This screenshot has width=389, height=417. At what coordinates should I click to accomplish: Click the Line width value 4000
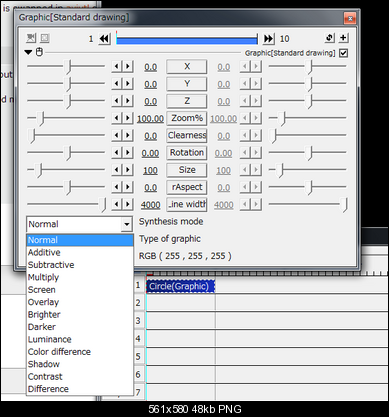point(150,205)
